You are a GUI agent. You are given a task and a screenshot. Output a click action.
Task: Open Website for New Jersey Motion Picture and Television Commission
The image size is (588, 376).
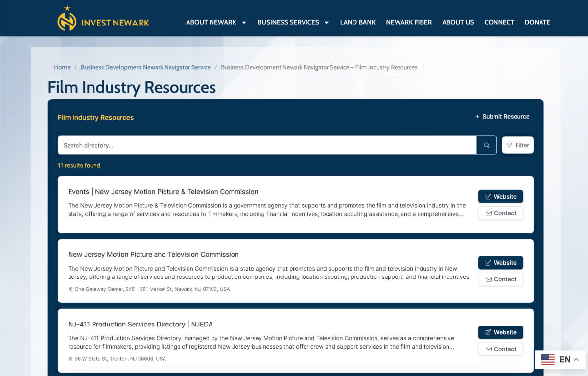pos(500,263)
